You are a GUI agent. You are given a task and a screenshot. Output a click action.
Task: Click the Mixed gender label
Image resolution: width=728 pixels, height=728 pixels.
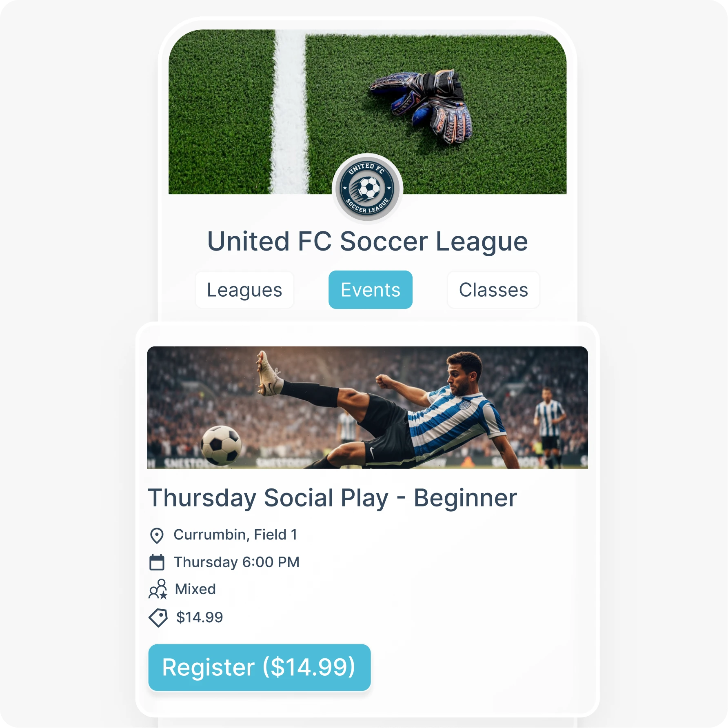click(x=195, y=589)
